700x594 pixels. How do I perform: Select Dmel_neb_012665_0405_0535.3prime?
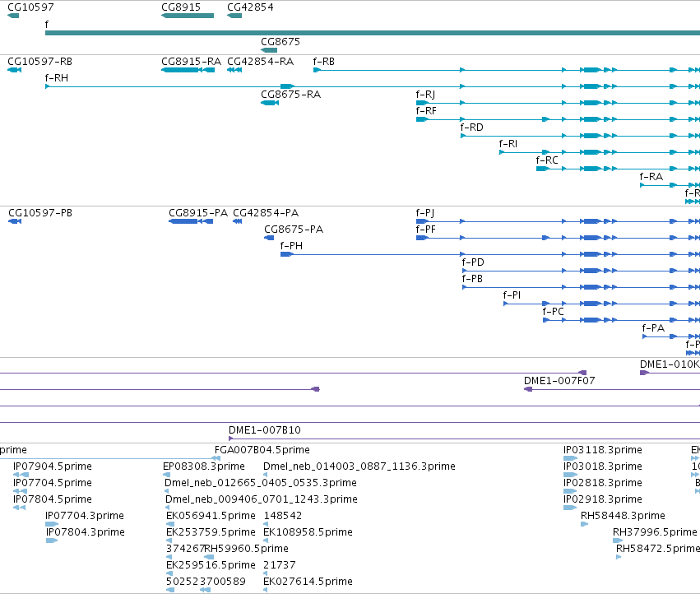[x=261, y=483]
